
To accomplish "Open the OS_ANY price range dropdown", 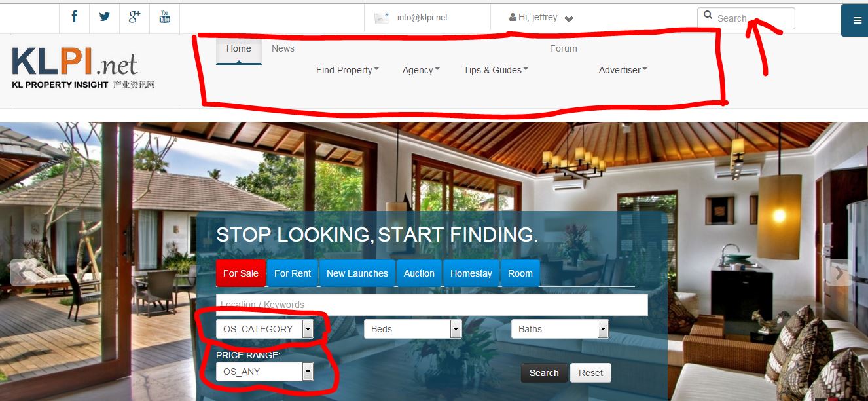I will tap(265, 372).
